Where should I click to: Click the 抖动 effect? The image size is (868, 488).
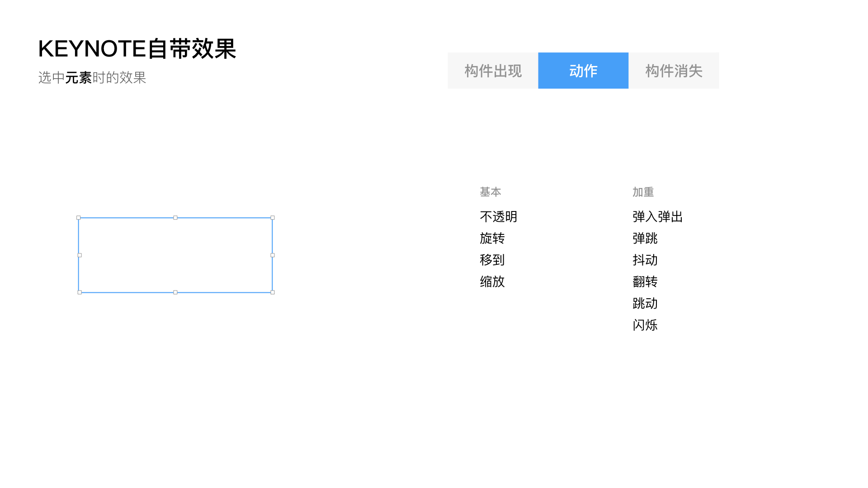645,260
